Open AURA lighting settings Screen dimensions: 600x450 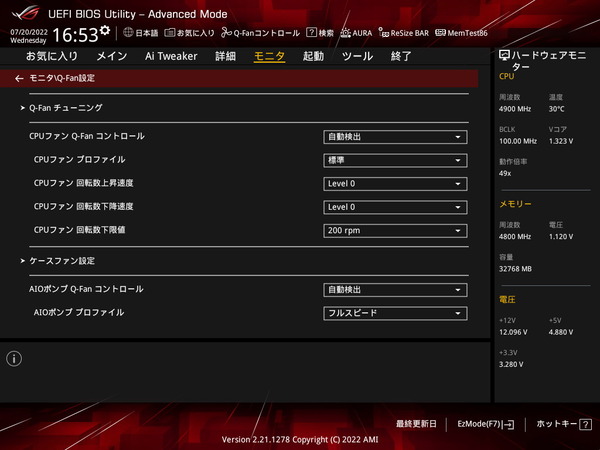[x=356, y=33]
